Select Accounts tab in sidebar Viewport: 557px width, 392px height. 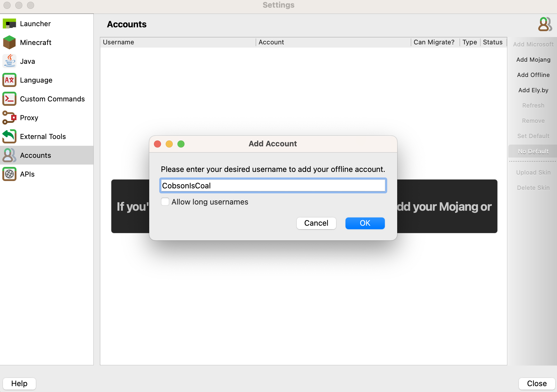point(35,155)
